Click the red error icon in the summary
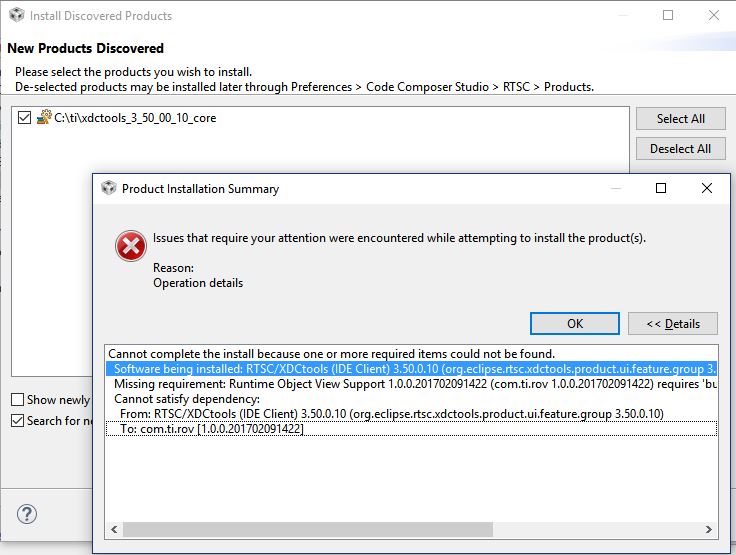The height and width of the screenshot is (555, 736). pyautogui.click(x=130, y=246)
